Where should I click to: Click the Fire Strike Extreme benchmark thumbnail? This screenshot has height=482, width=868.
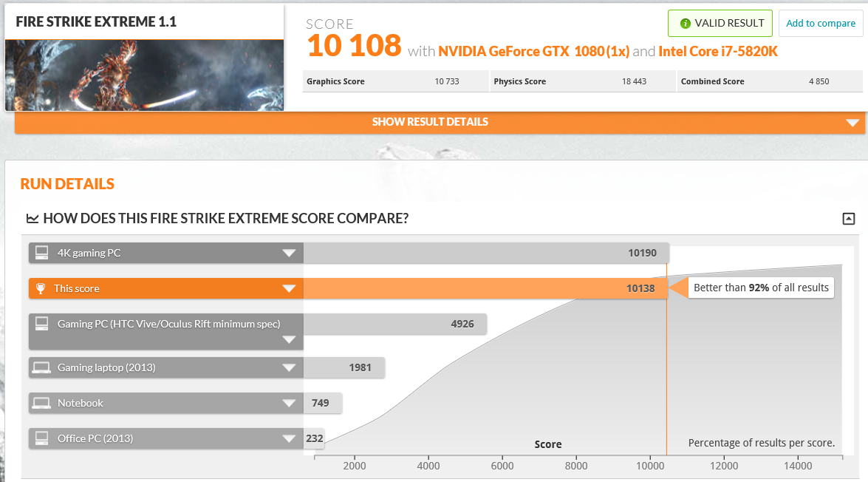pos(145,75)
